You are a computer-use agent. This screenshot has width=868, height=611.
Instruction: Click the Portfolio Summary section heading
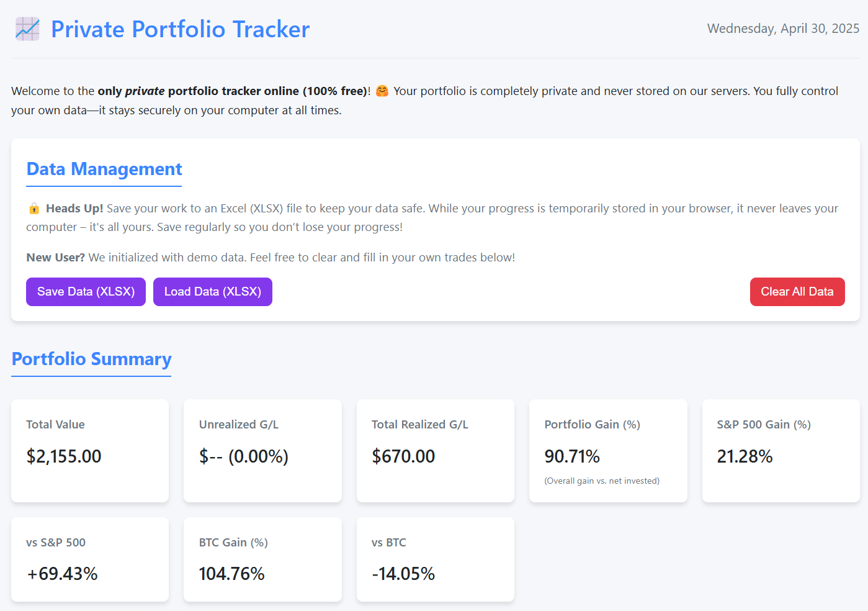tap(91, 359)
